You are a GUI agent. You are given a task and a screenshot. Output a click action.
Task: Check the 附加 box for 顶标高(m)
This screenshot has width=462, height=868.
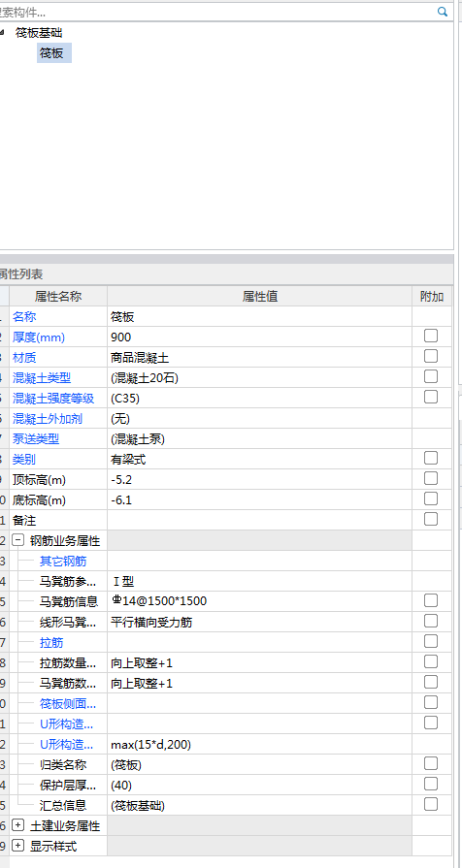pyautogui.click(x=431, y=478)
